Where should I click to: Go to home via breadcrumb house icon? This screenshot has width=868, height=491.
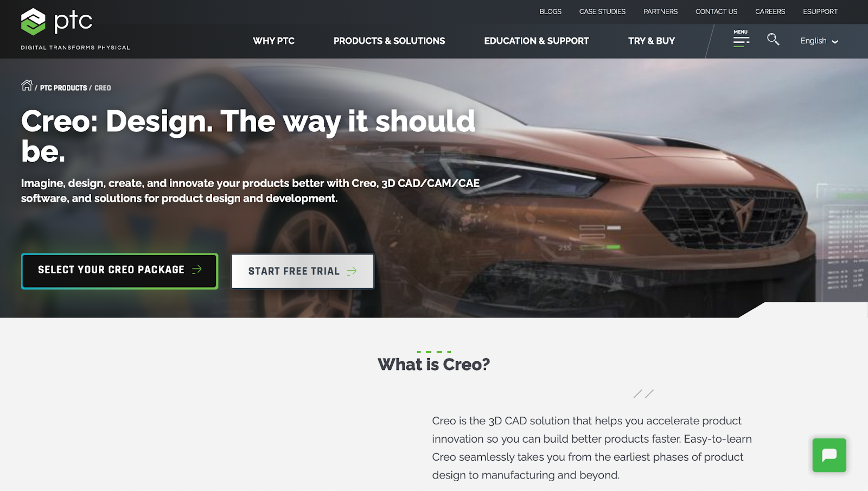click(27, 85)
